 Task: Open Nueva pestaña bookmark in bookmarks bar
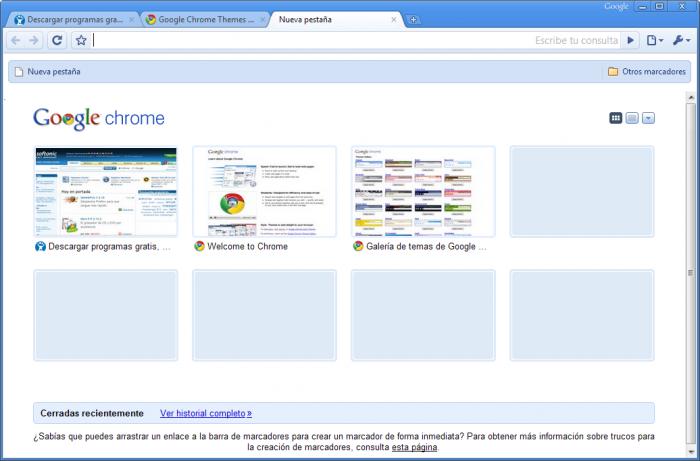[x=48, y=72]
